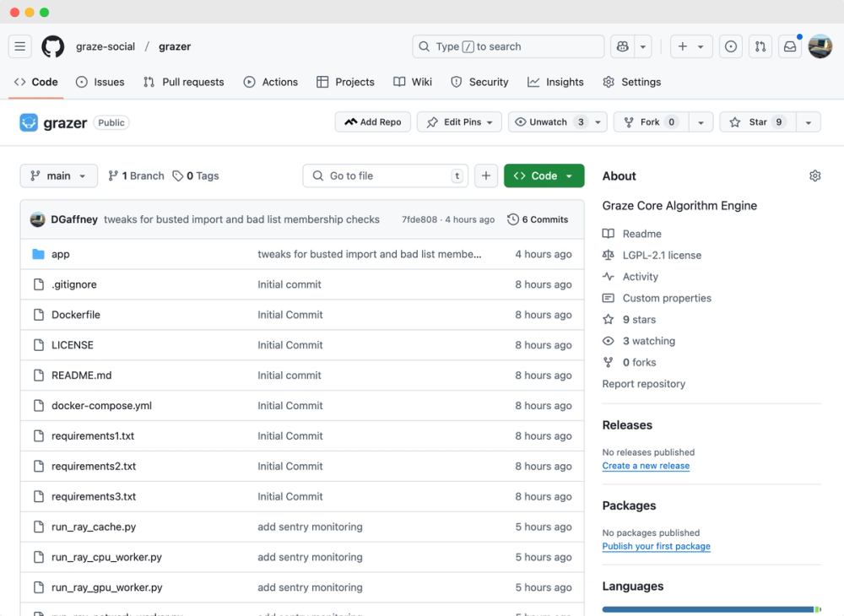Click the Add Repo button
This screenshot has height=616, width=844.
click(x=372, y=122)
